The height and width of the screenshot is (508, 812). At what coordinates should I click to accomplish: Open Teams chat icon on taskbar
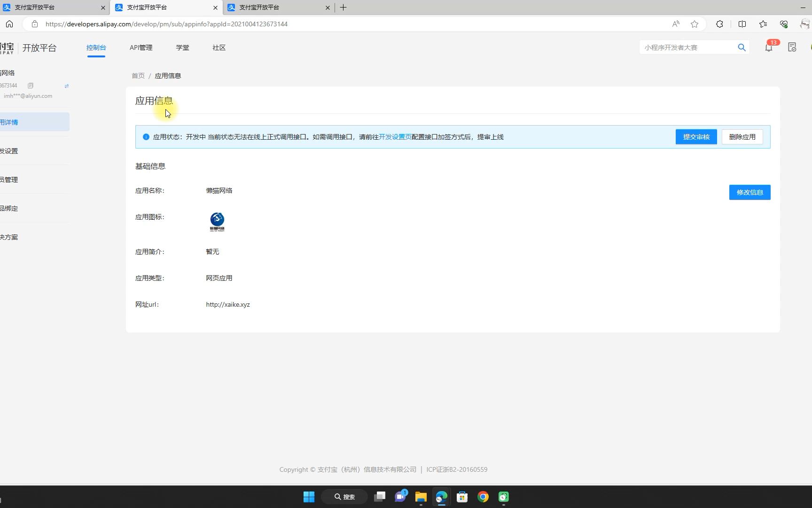point(401,496)
